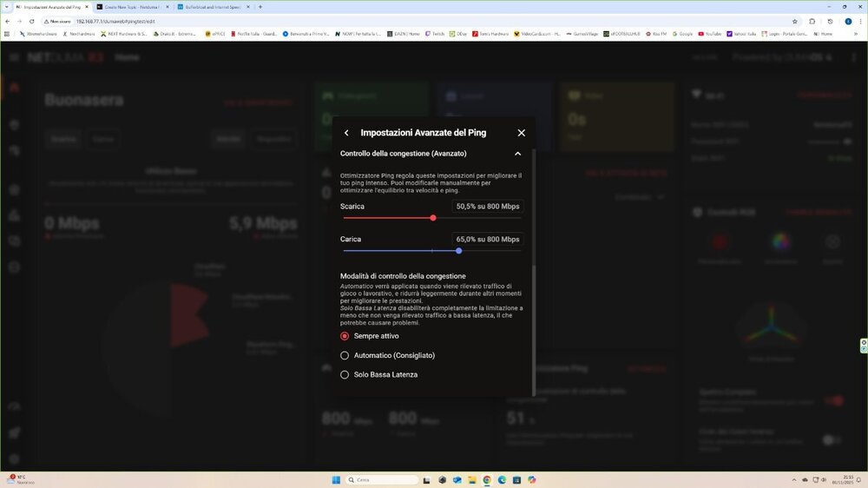Image resolution: width=868 pixels, height=488 pixels.
Task: Open a new browser tab with plus icon
Action: coord(260,6)
